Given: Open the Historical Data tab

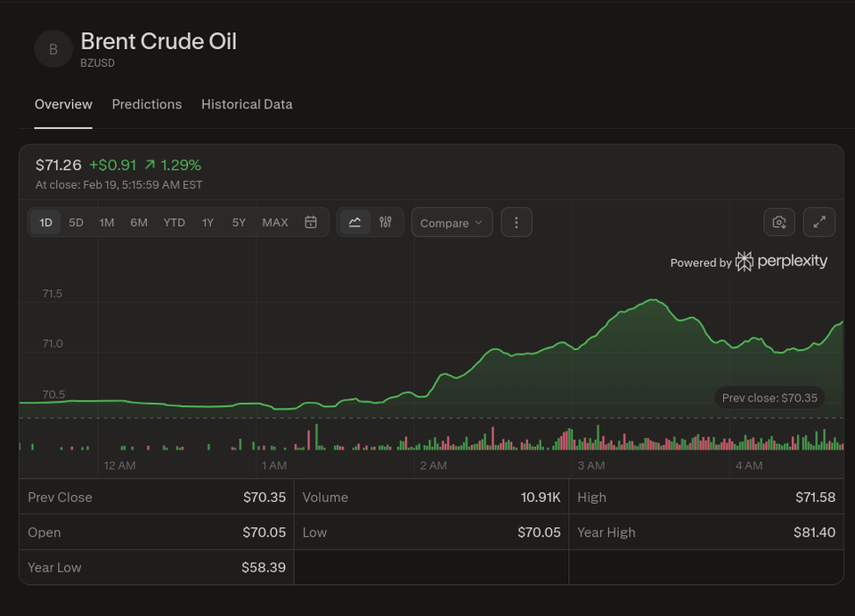Looking at the screenshot, I should point(247,104).
